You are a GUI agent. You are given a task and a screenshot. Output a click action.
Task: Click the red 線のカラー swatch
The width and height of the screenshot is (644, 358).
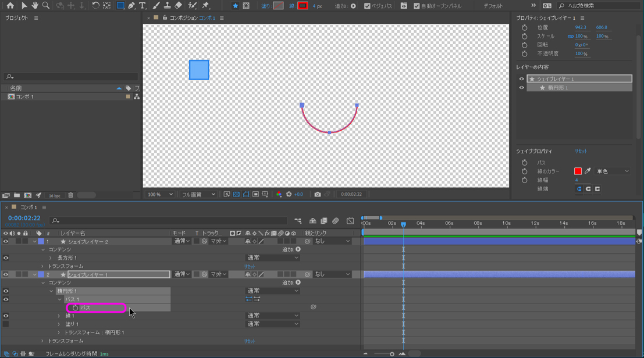tap(578, 171)
